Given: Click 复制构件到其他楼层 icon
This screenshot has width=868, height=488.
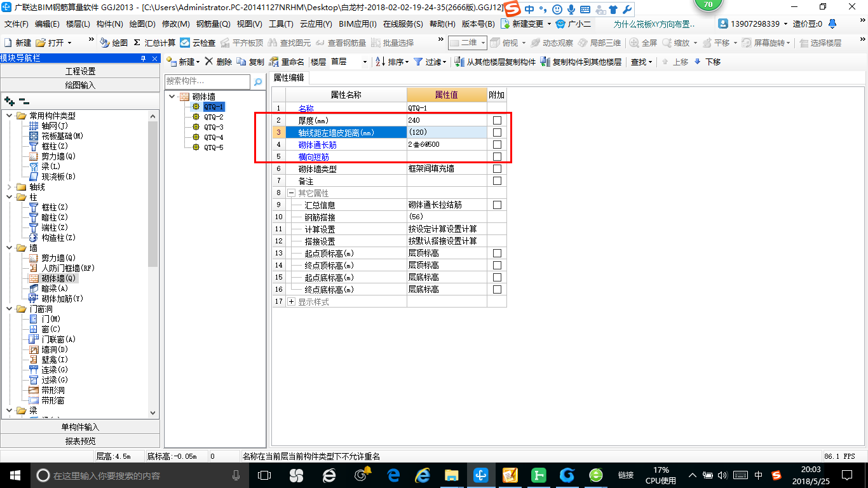Looking at the screenshot, I should point(545,62).
